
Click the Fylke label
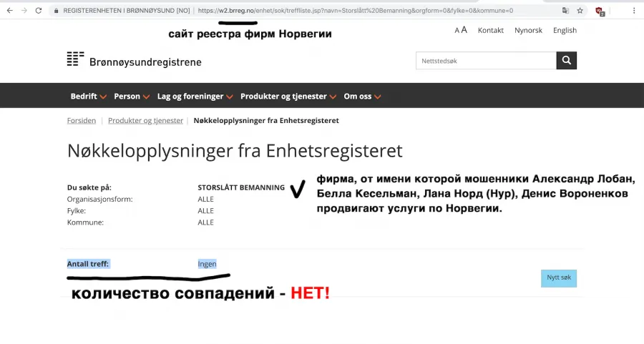point(77,210)
